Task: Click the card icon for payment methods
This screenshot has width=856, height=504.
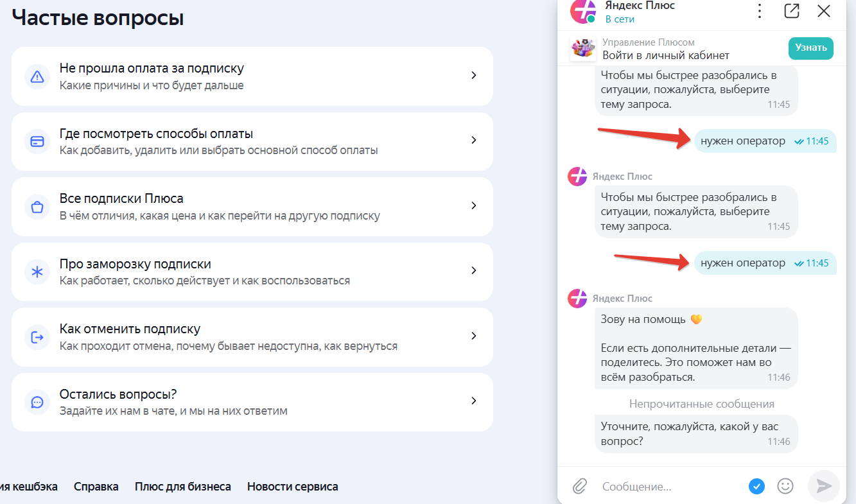Action: pos(37,141)
